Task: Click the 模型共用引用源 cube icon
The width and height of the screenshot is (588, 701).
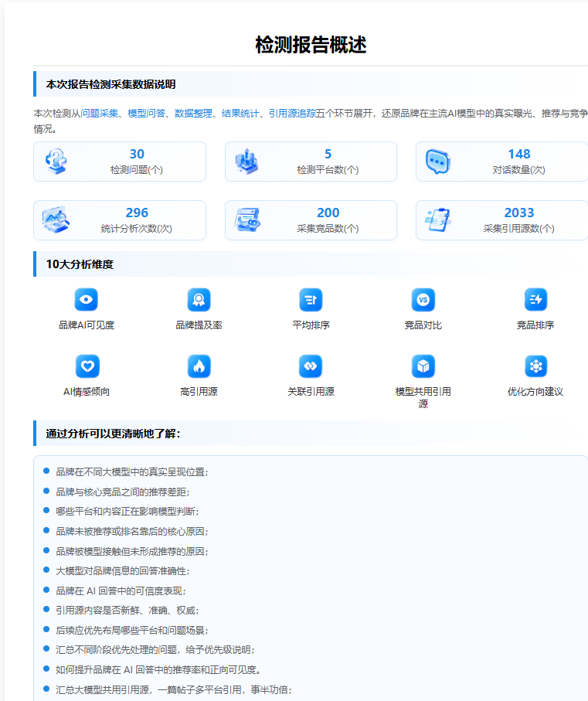Action: (423, 366)
